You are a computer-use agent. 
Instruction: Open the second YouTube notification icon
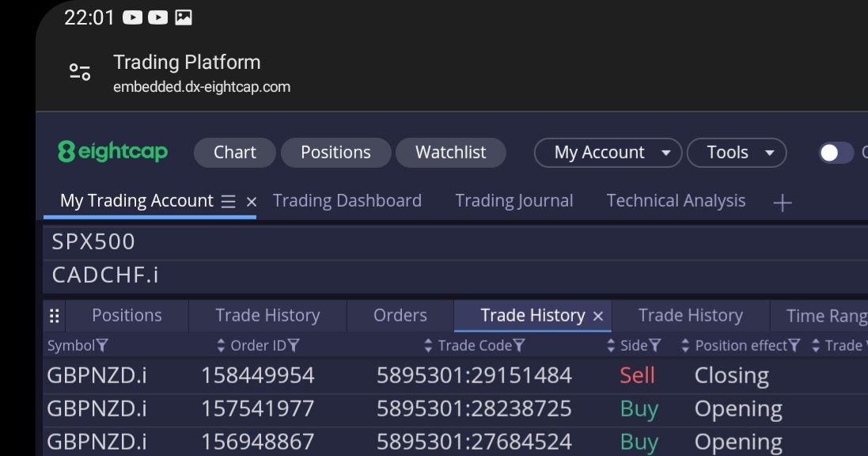[x=157, y=17]
